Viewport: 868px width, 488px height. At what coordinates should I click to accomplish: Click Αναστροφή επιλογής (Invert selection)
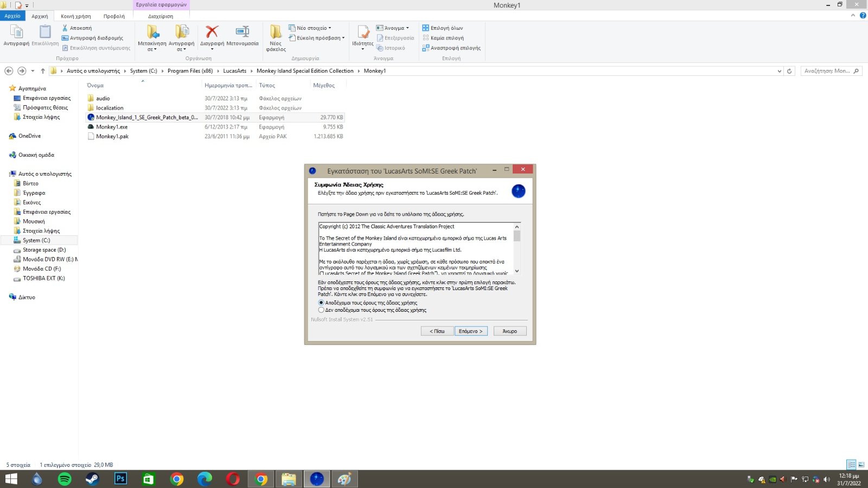pos(451,48)
